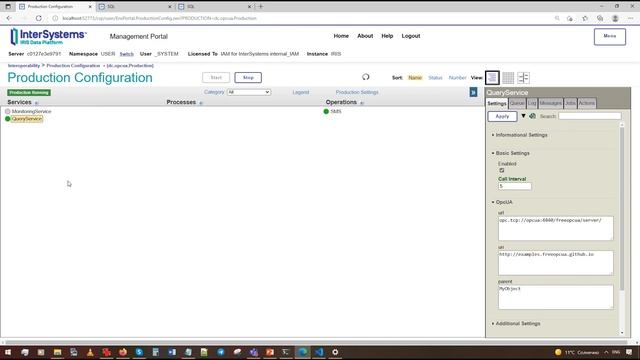Open settings display options dropdown arrow
This screenshot has height=360, width=640.
[523, 116]
